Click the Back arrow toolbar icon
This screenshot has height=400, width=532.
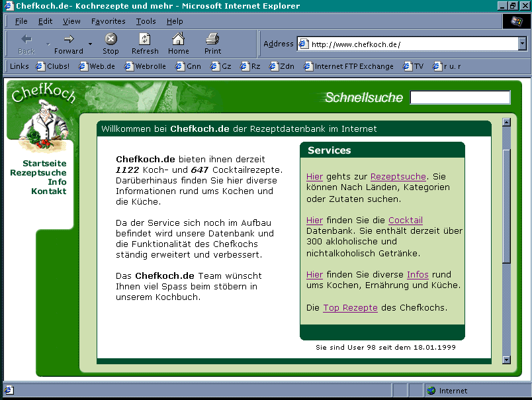point(26,40)
